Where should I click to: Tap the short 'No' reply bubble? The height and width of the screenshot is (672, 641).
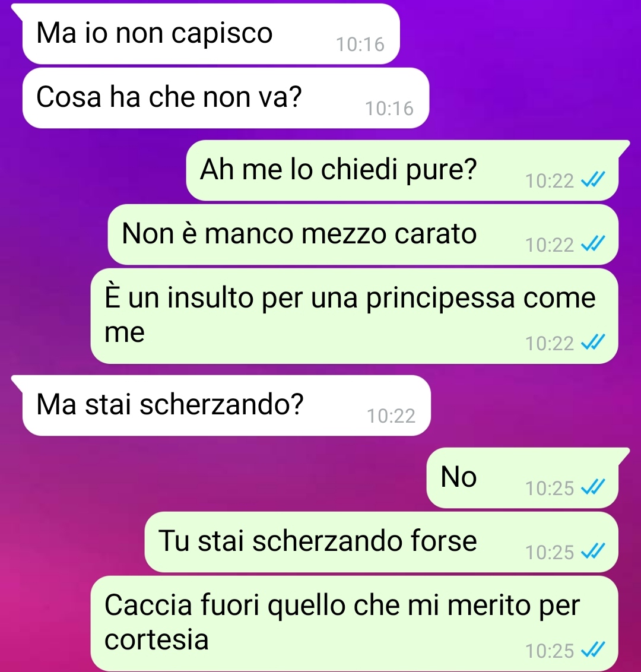coord(522,477)
